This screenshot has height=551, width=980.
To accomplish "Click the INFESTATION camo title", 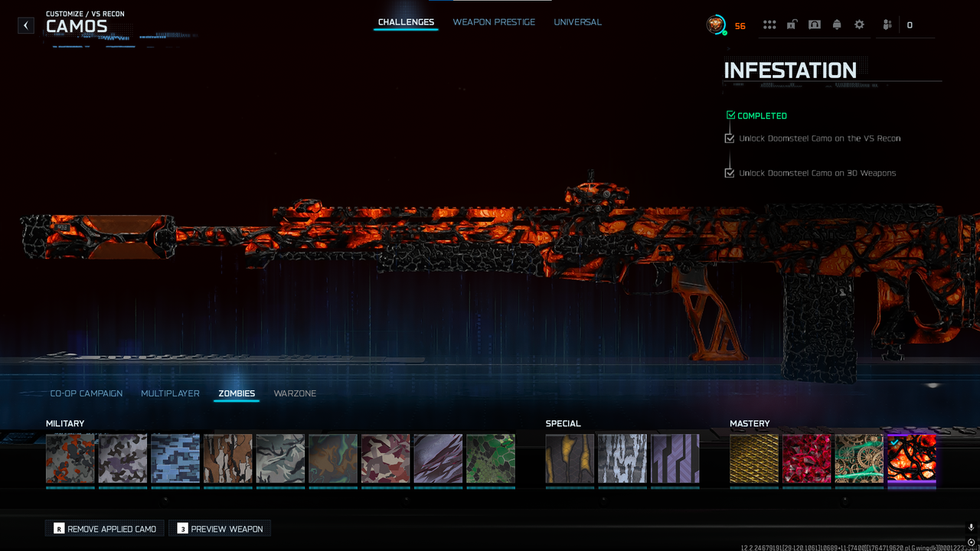I will tap(790, 70).
